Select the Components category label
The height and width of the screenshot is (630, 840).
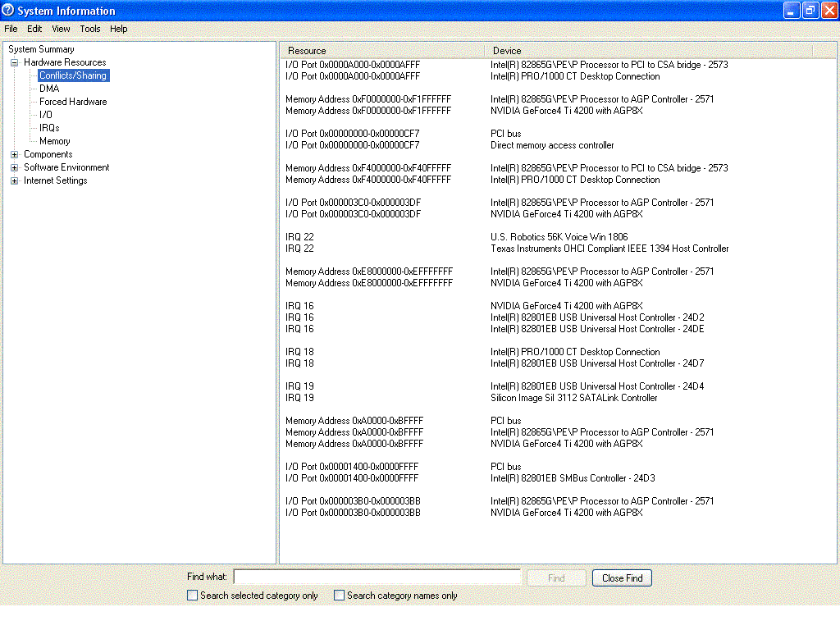[48, 155]
